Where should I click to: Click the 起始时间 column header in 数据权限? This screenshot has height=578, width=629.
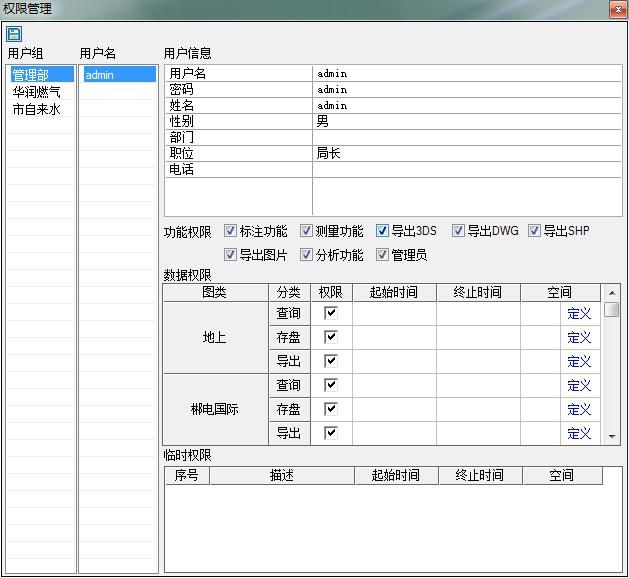pos(394,292)
